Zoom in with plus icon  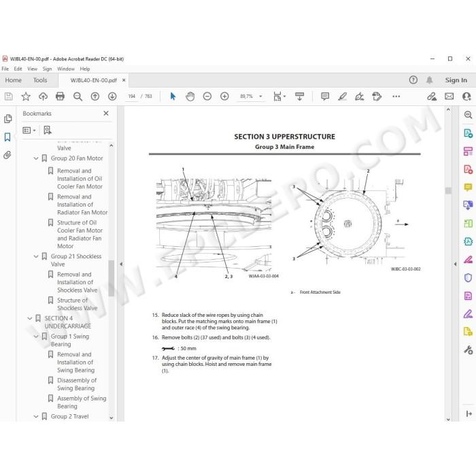(224, 97)
